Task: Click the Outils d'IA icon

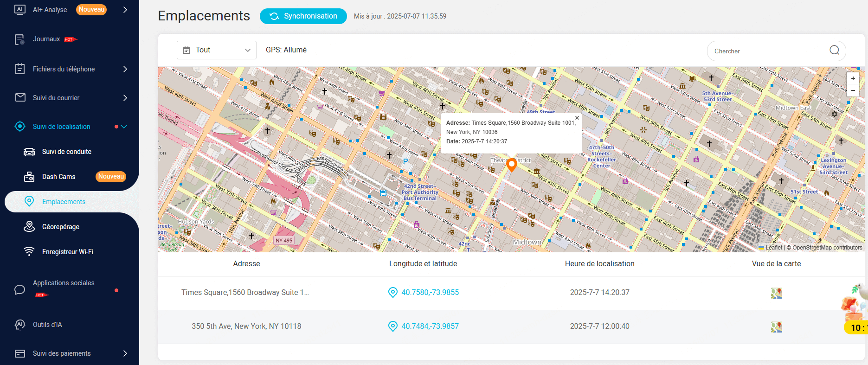Action: [20, 325]
